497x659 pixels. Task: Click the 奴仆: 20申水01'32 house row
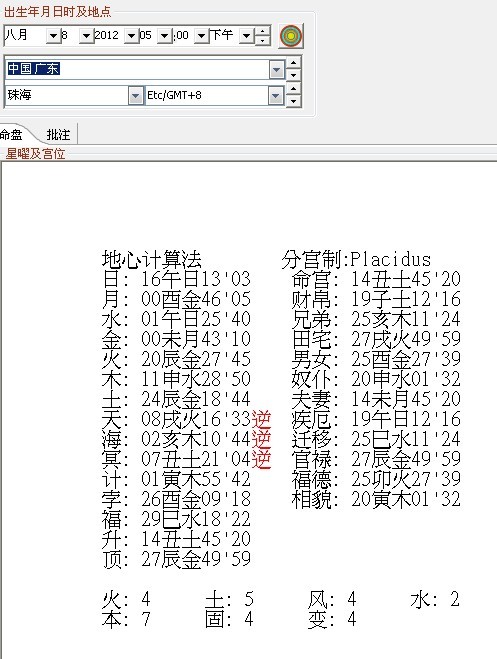pyautogui.click(x=376, y=379)
